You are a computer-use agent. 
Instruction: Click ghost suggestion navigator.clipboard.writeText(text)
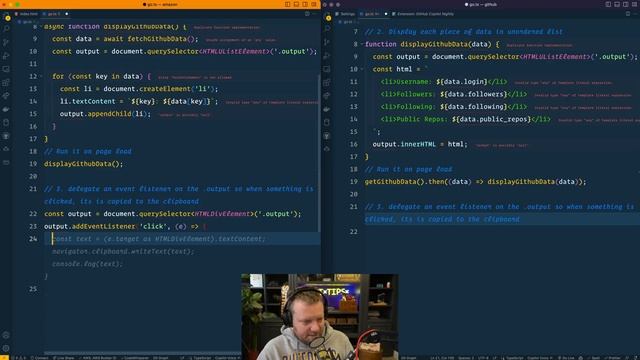pos(124,251)
